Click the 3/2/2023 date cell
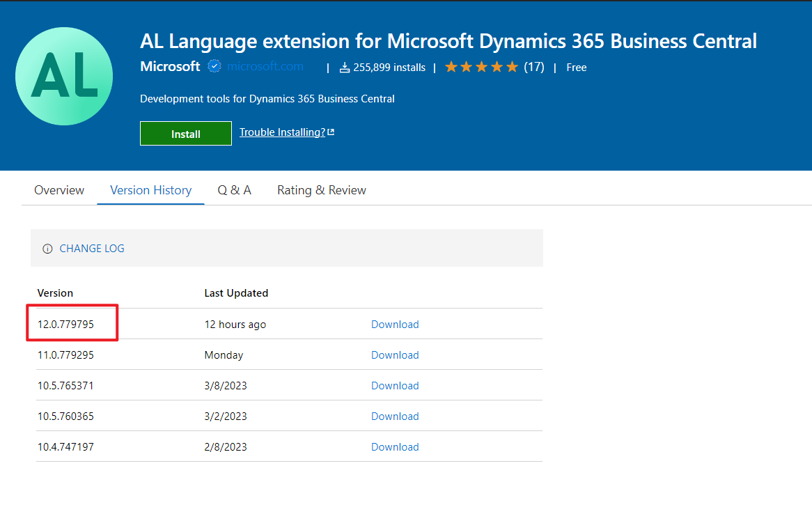 [x=226, y=416]
